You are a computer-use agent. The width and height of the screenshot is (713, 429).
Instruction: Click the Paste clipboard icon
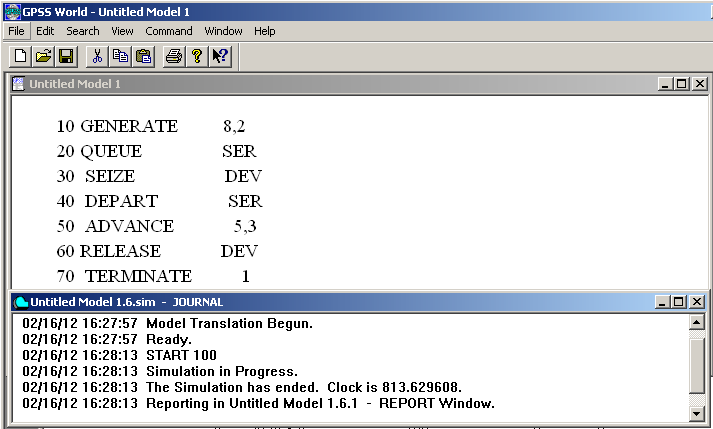(x=143, y=56)
